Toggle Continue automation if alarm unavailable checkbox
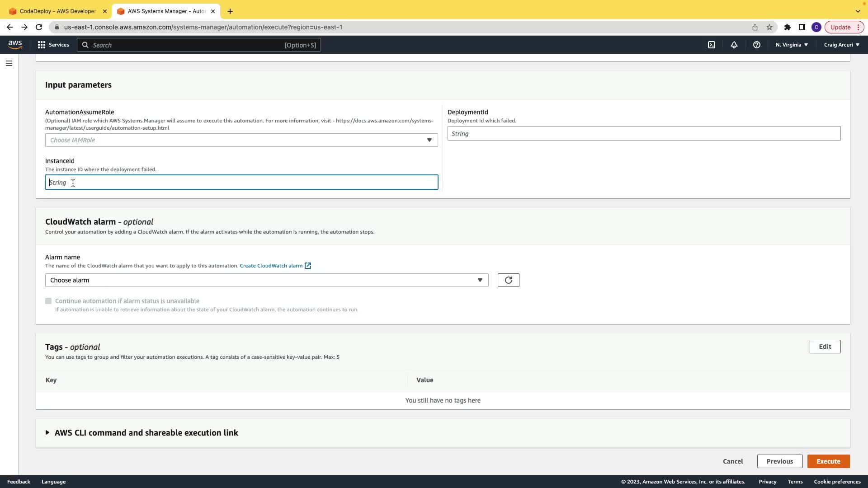Viewport: 868px width, 488px height. click(48, 301)
